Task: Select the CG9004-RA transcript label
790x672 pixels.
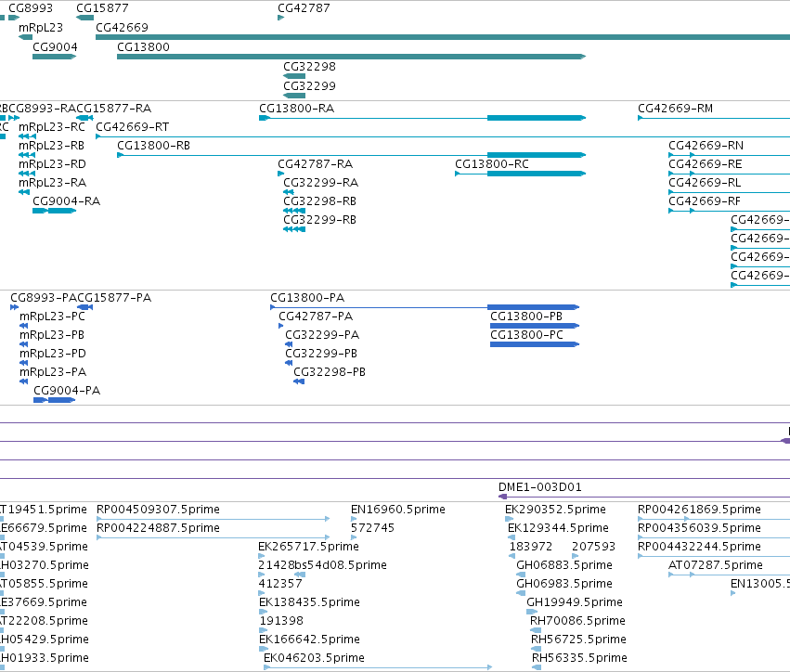Action: point(67,201)
